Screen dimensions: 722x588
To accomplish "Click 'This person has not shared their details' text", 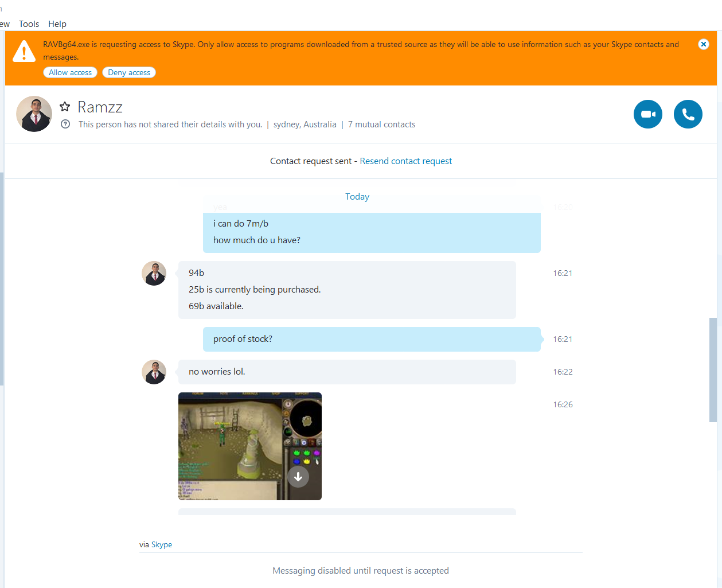I will click(x=170, y=124).
